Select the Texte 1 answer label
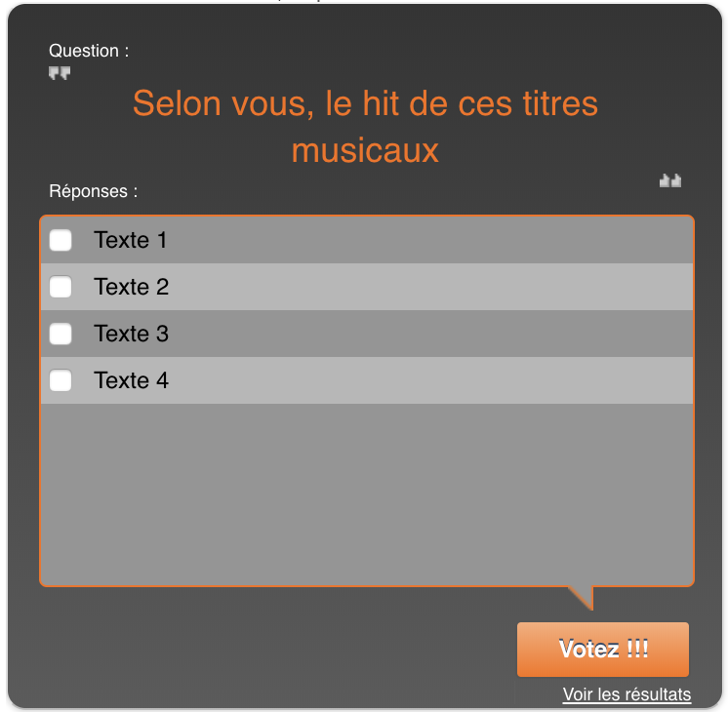 131,240
